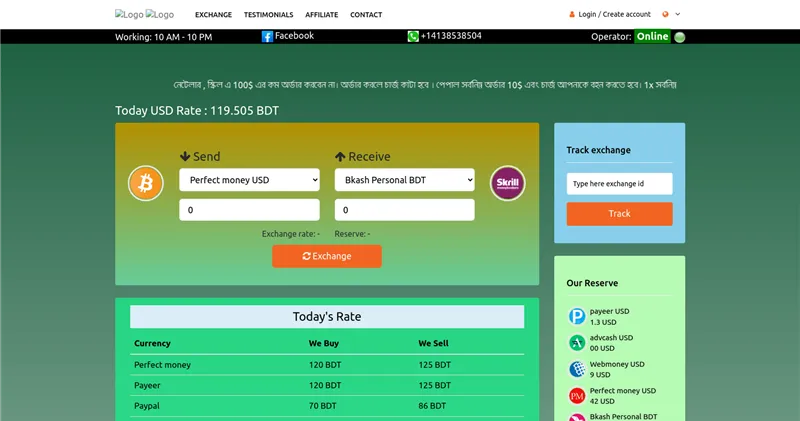
Task: Go to the AFFILIATE page
Action: click(321, 15)
